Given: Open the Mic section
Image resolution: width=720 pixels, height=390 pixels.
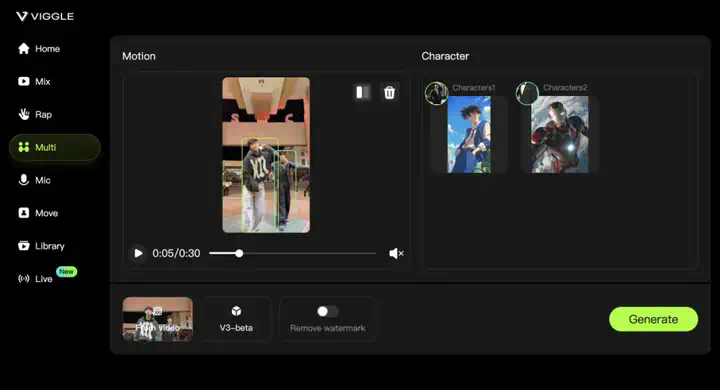Looking at the screenshot, I should pyautogui.click(x=34, y=180).
